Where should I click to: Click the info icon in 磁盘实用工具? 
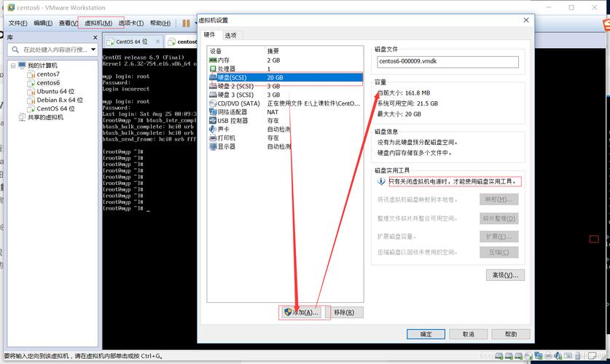[381, 181]
